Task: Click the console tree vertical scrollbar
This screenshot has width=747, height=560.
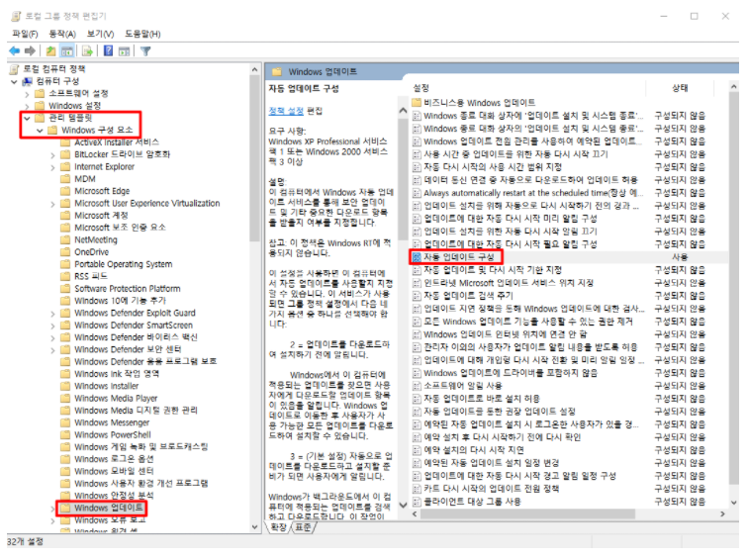Action: [255, 159]
